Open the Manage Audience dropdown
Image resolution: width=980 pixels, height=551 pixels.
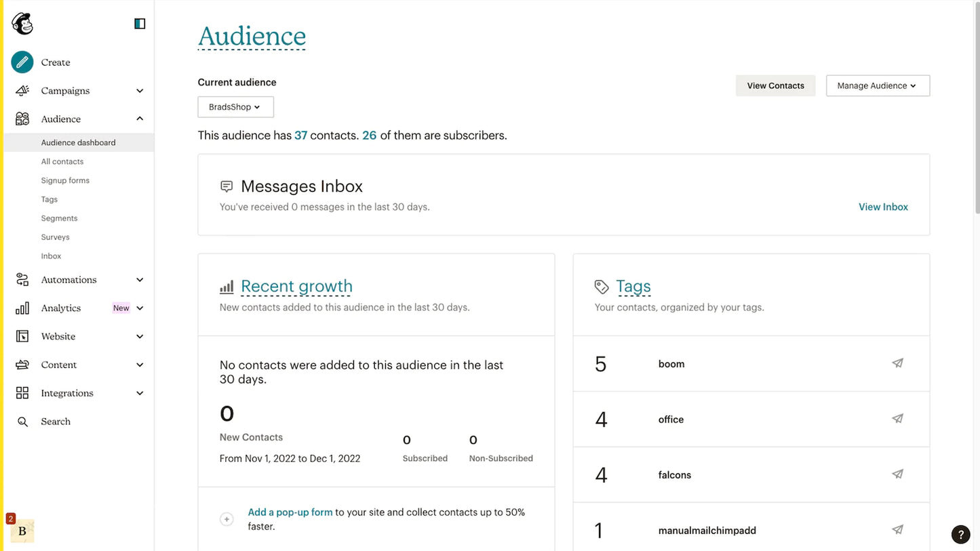(878, 85)
